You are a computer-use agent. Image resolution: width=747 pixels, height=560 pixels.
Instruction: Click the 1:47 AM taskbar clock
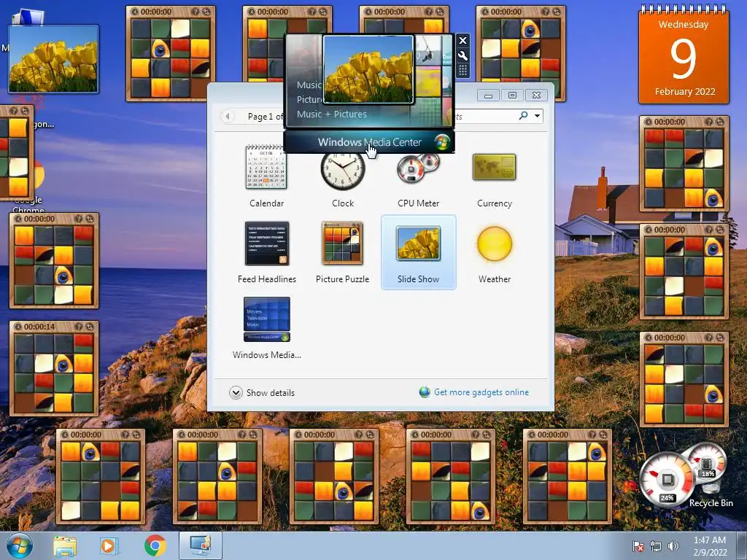710,546
